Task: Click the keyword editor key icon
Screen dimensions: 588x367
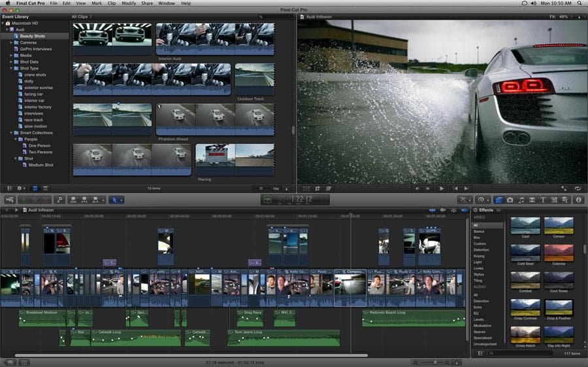Action: pyautogui.click(x=59, y=200)
